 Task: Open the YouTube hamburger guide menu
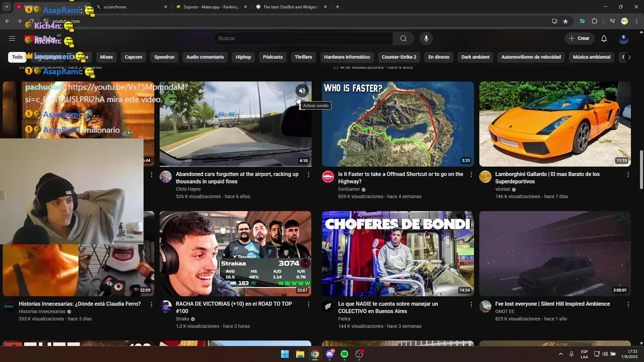click(12, 38)
